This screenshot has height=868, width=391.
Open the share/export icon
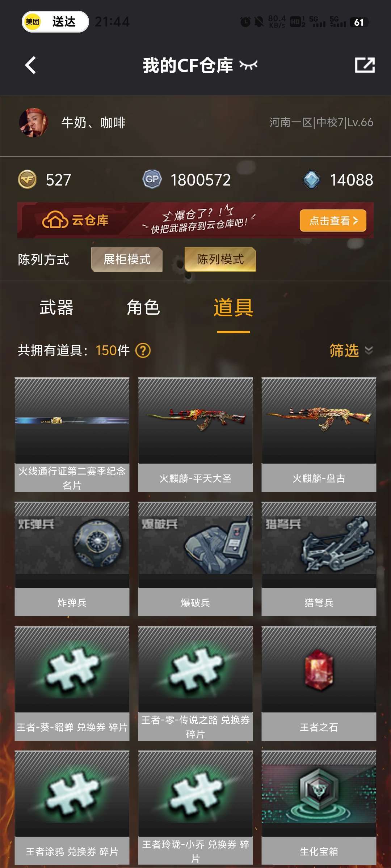click(x=365, y=65)
